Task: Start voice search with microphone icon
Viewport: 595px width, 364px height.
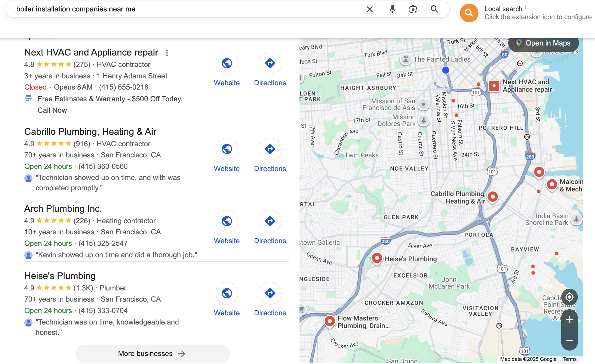Action: click(392, 9)
